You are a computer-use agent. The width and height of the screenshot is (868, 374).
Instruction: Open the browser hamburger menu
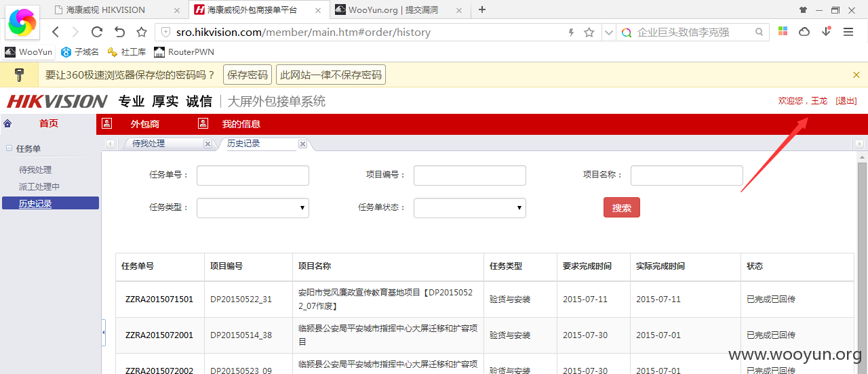848,32
